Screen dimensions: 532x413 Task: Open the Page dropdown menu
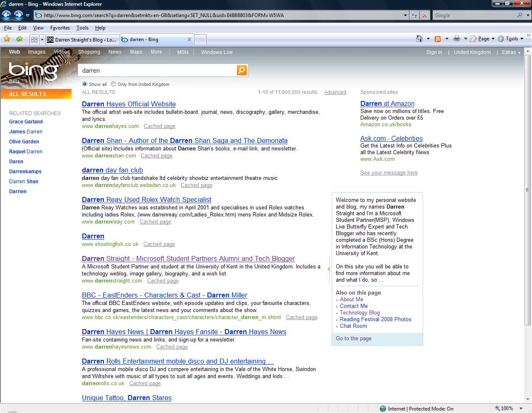pos(483,39)
